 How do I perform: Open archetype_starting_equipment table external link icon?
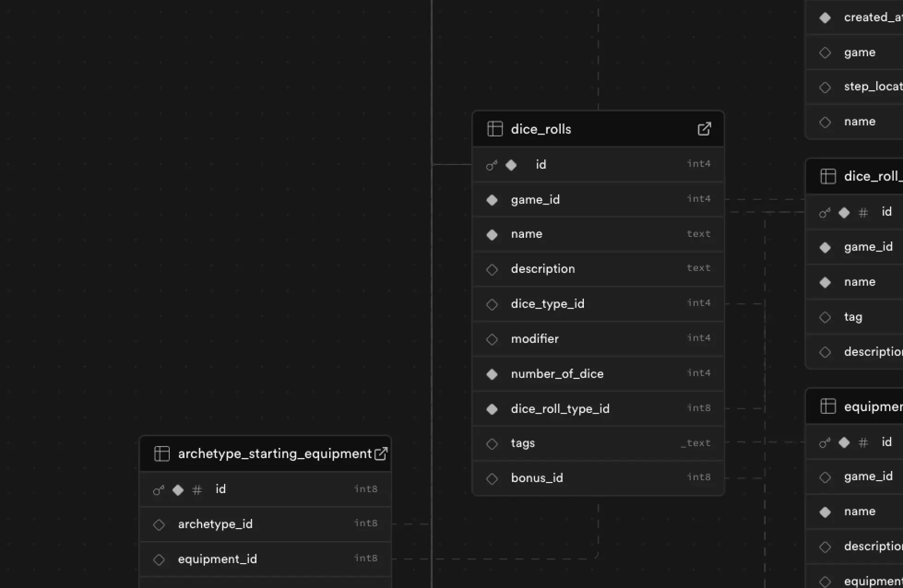click(x=381, y=454)
